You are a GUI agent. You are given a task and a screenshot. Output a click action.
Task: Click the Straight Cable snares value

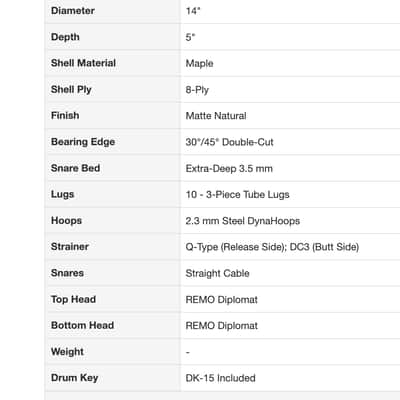coord(217,273)
